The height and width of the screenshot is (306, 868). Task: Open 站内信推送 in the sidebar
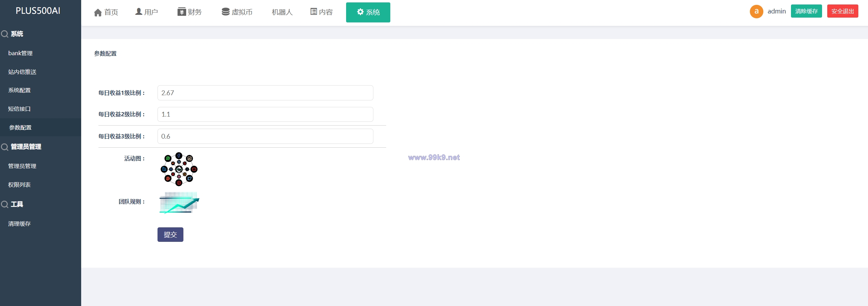pyautogui.click(x=22, y=72)
